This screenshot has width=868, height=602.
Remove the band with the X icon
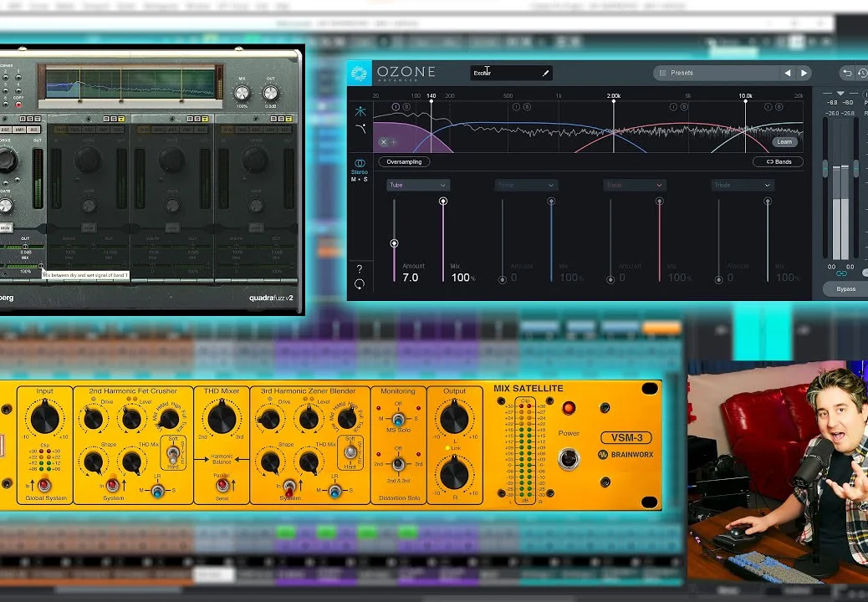pos(383,142)
